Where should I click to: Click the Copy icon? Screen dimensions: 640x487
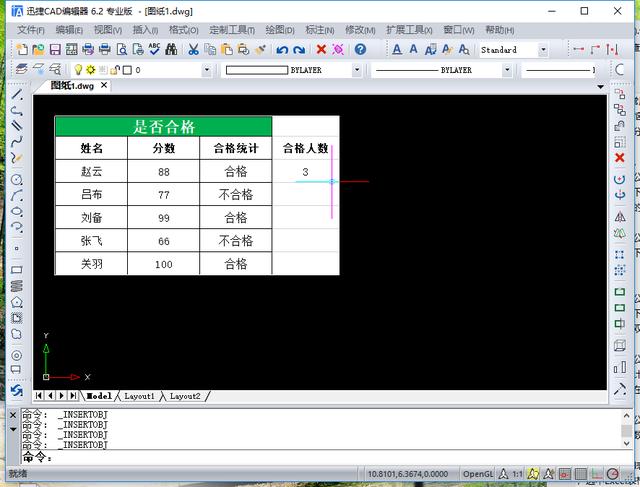pyautogui.click(x=210, y=49)
